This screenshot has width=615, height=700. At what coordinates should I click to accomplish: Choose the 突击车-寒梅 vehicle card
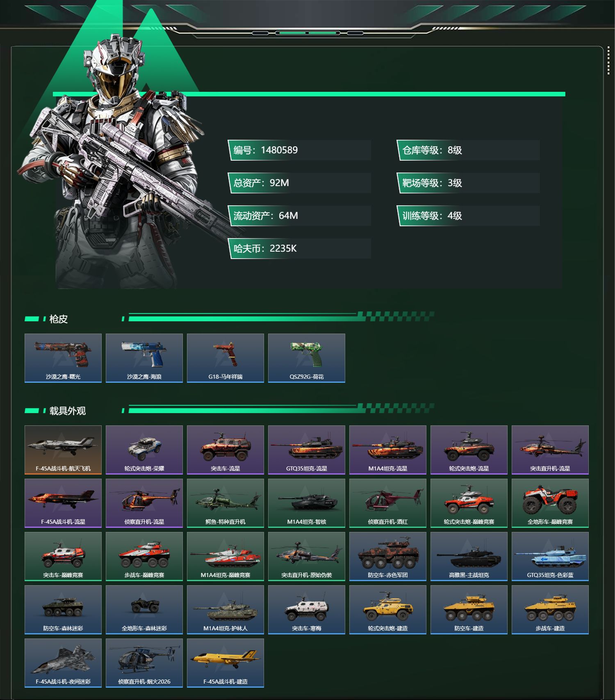[307, 610]
